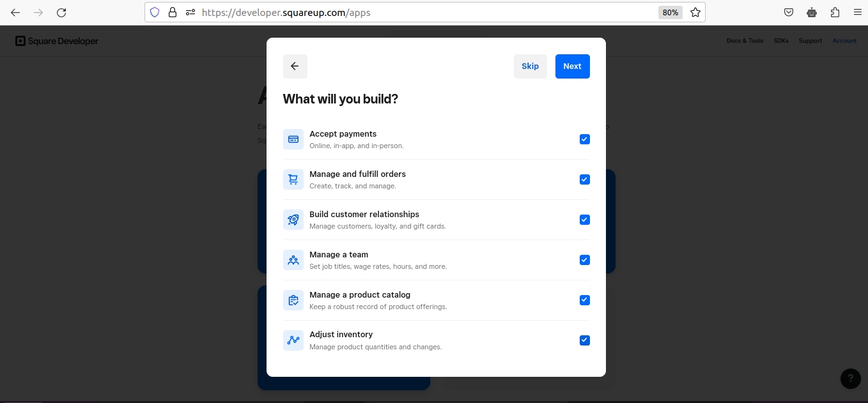
Task: Open the Firefox application menu
Action: [857, 12]
